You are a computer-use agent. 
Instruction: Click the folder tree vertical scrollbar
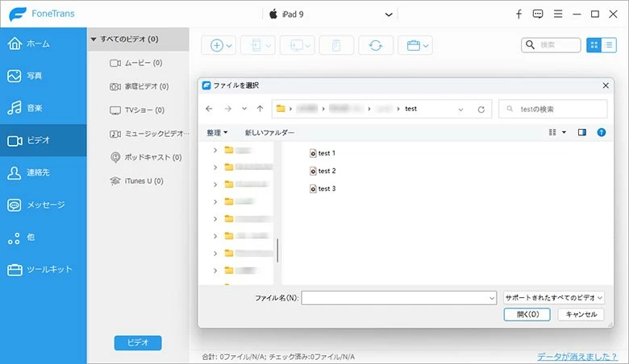pos(277,250)
